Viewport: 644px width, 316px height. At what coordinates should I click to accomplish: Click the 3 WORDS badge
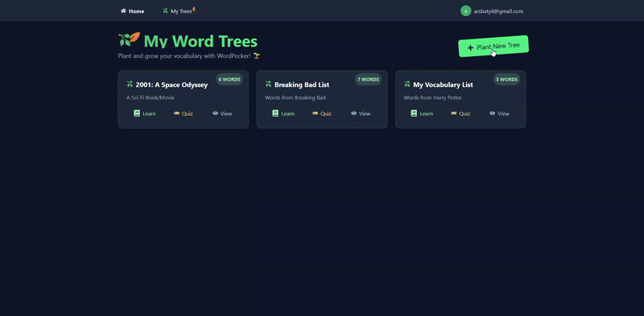click(x=507, y=80)
